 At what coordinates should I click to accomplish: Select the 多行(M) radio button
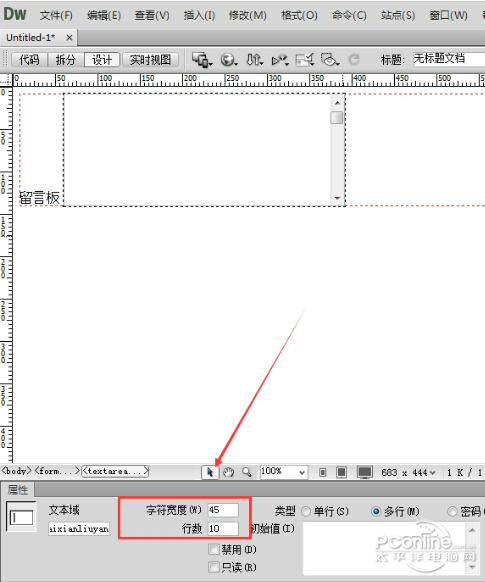click(x=376, y=511)
